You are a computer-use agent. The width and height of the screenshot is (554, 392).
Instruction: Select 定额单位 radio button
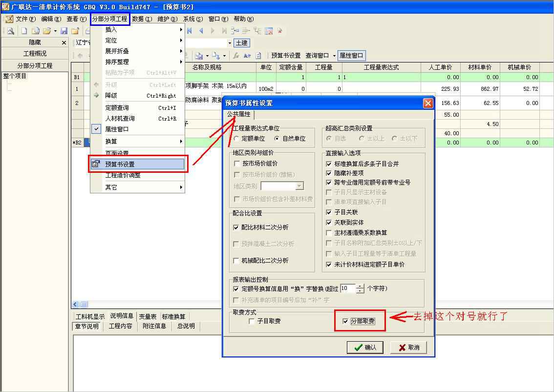pyautogui.click(x=236, y=139)
